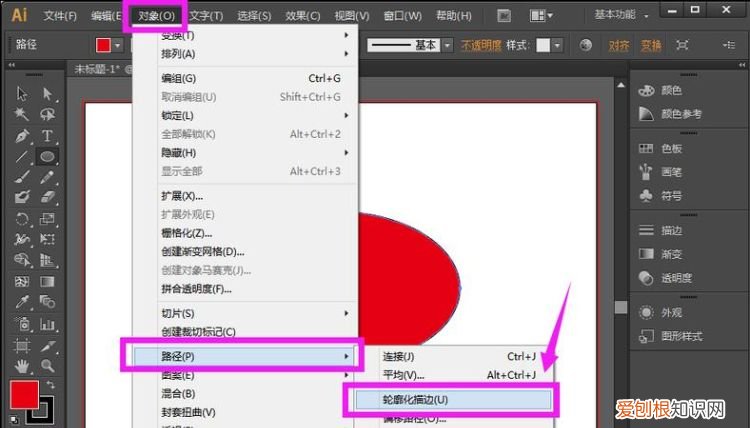
Task: Open the 文字(T) menu
Action: click(206, 16)
